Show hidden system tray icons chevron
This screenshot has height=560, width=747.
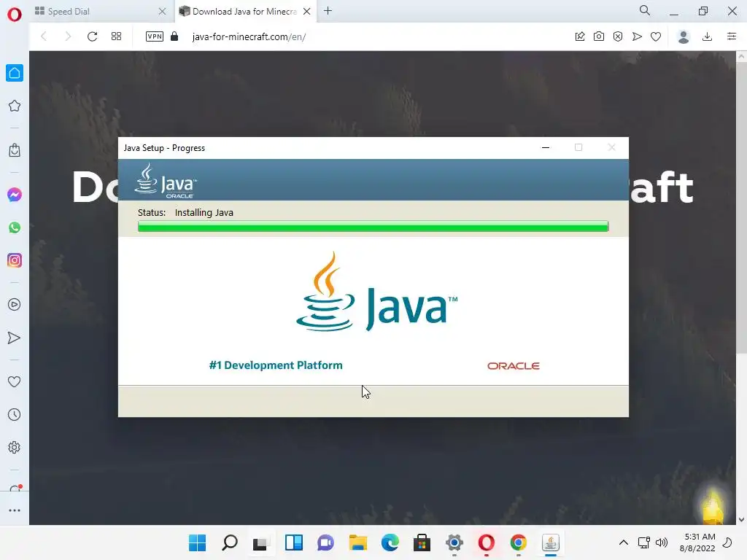[623, 542]
